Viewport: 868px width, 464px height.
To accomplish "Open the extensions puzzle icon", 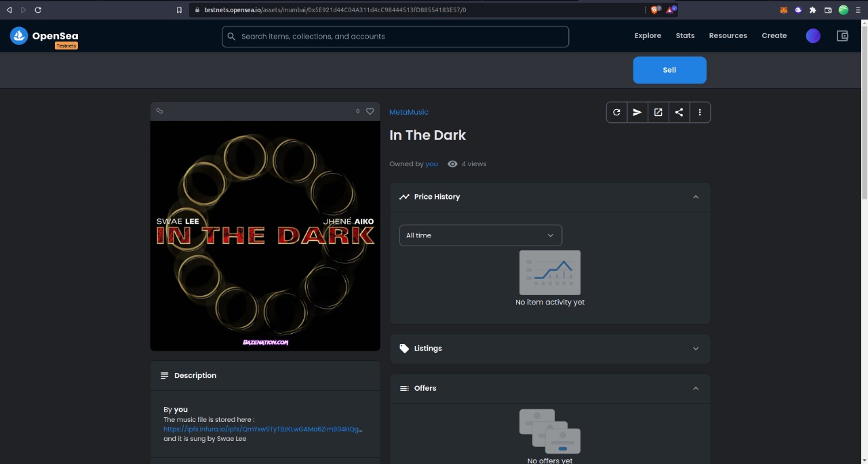I will 812,10.
